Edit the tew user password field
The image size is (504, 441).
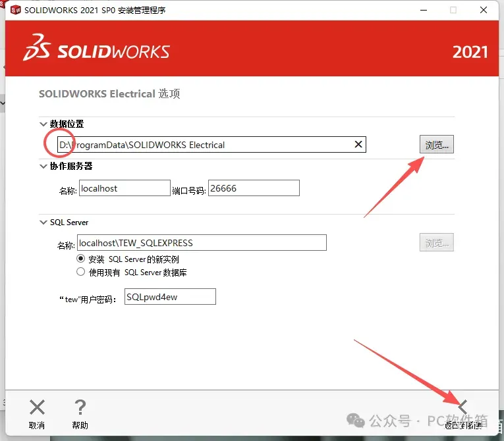(x=170, y=296)
